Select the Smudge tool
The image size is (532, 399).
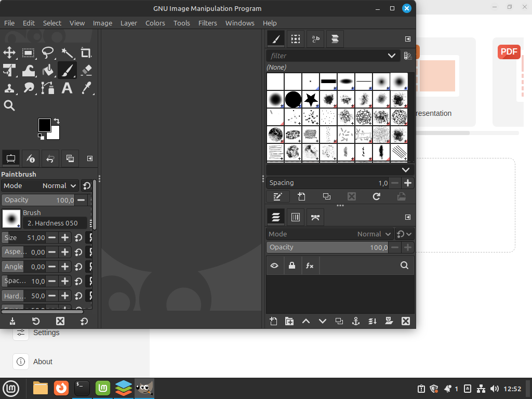point(29,88)
